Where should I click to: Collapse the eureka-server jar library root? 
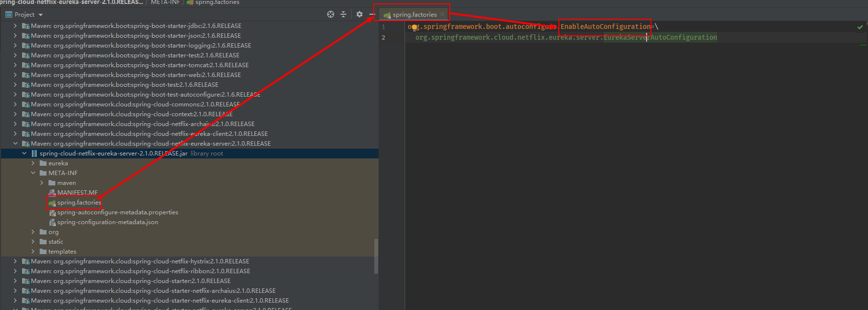tap(24, 154)
